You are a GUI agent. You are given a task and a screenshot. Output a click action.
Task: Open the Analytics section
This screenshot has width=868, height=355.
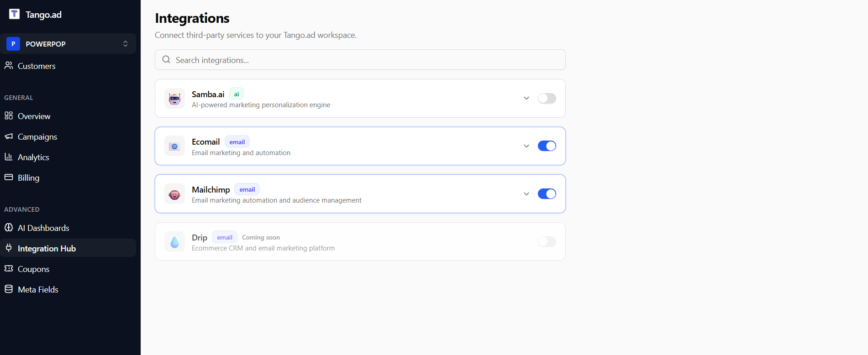pyautogui.click(x=68, y=157)
